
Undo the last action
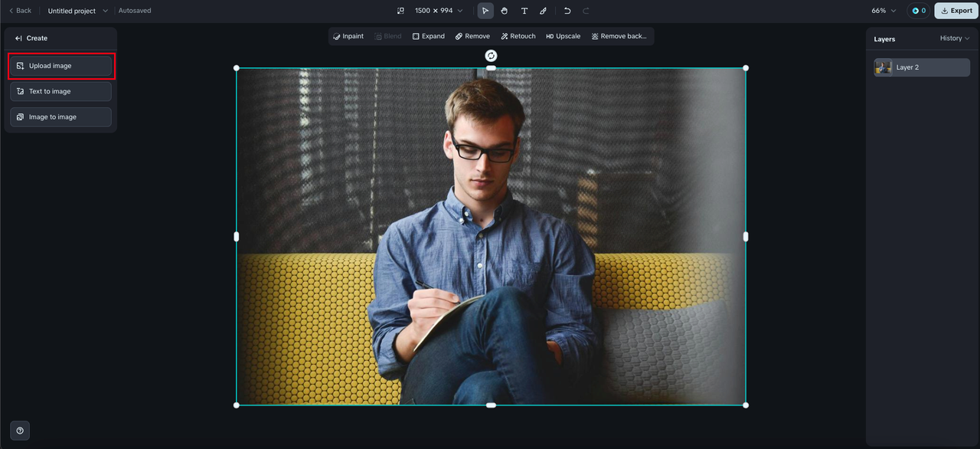[x=567, y=11]
